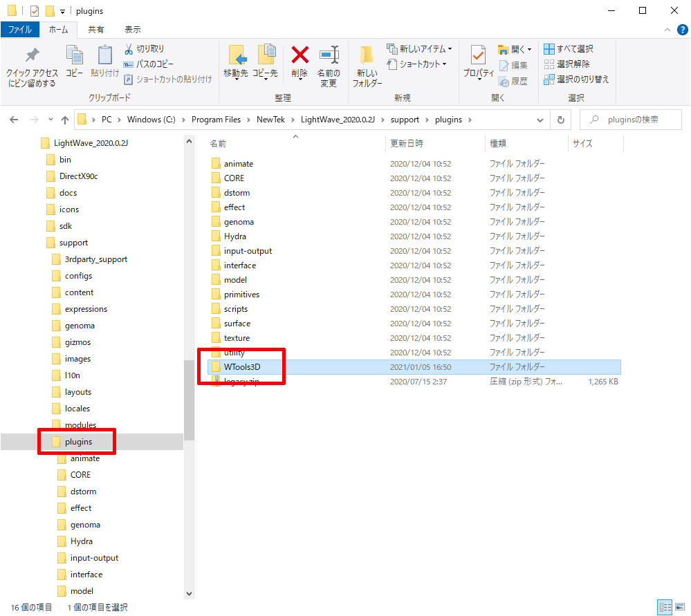Expand the breadcrumb chevron after plugins

tap(470, 120)
